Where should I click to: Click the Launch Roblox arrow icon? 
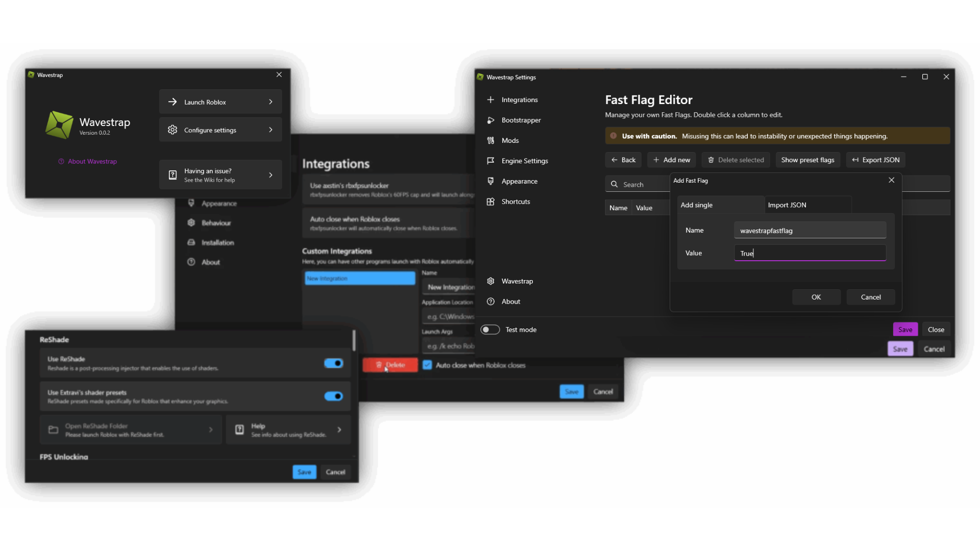coord(173,102)
